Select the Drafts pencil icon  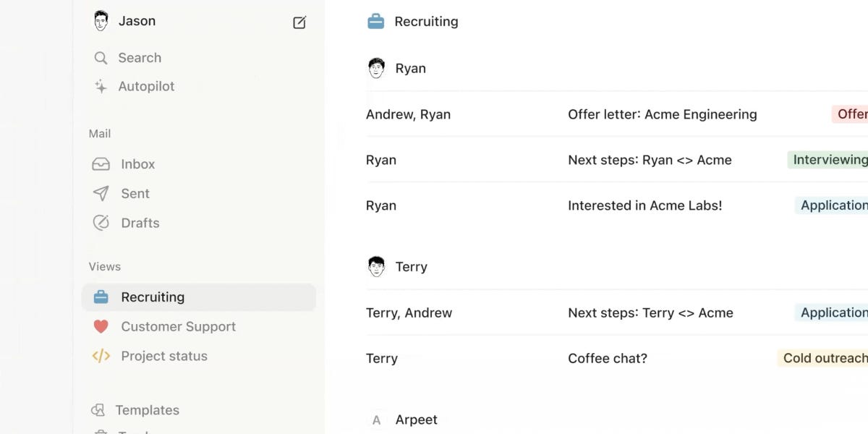point(101,223)
